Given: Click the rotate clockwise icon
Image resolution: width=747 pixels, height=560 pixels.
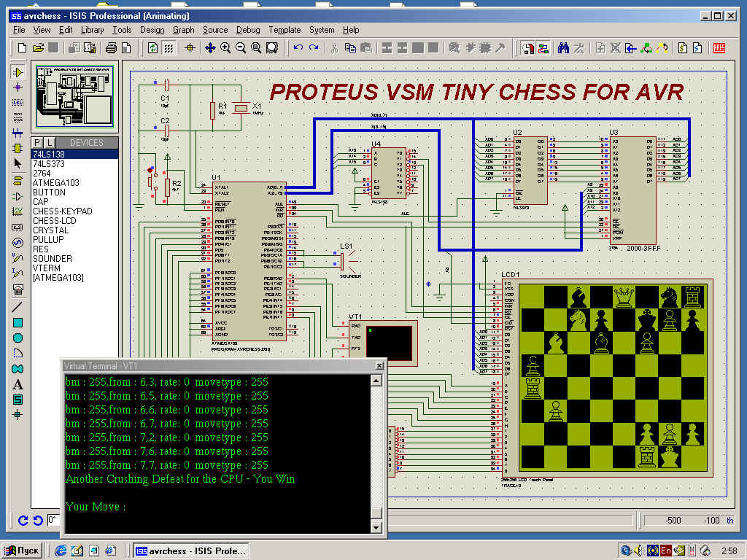Looking at the screenshot, I should point(23,521).
